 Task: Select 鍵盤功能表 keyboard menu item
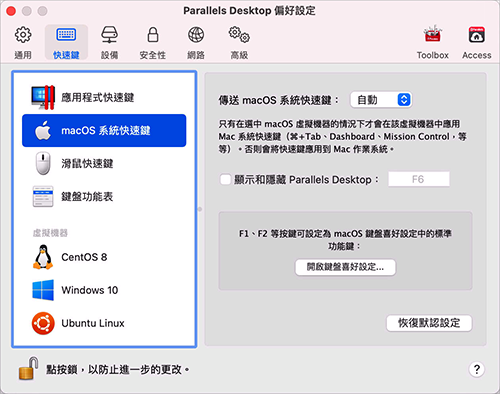click(104, 196)
